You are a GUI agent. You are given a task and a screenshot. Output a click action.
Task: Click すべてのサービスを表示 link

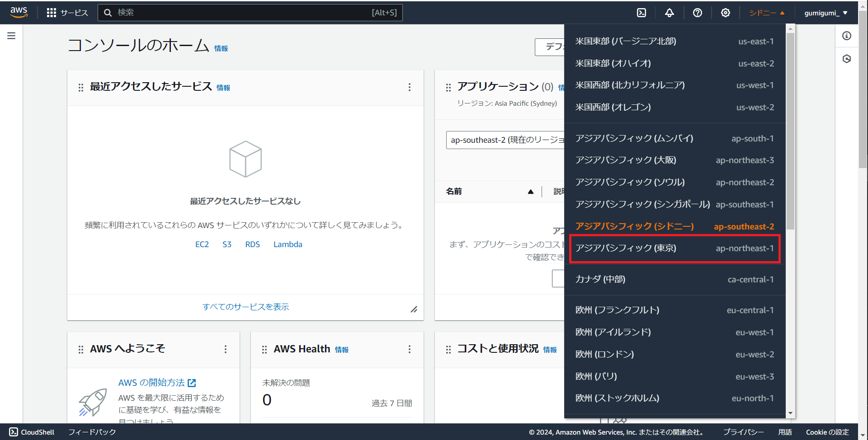pyautogui.click(x=245, y=306)
